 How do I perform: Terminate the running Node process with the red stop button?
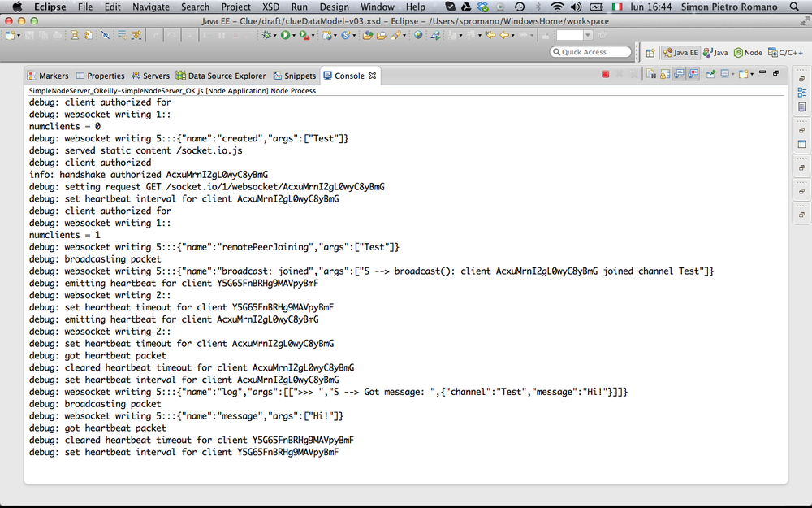pyautogui.click(x=606, y=75)
